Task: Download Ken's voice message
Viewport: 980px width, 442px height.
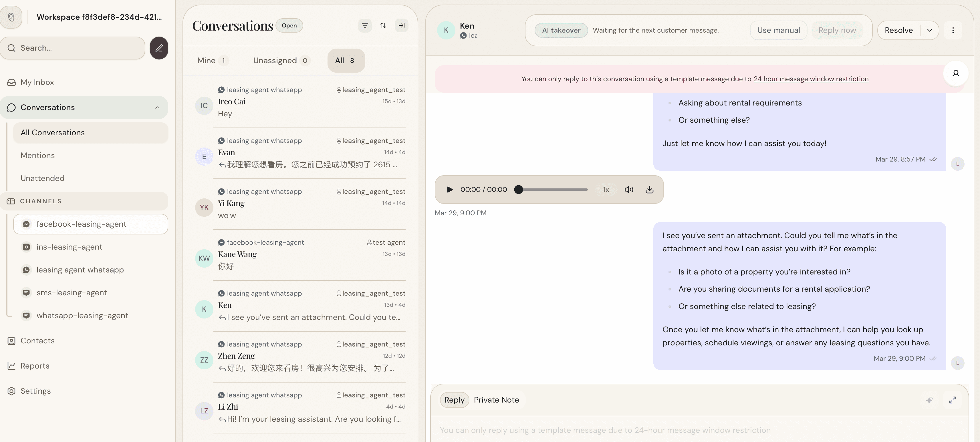Action: pos(649,190)
